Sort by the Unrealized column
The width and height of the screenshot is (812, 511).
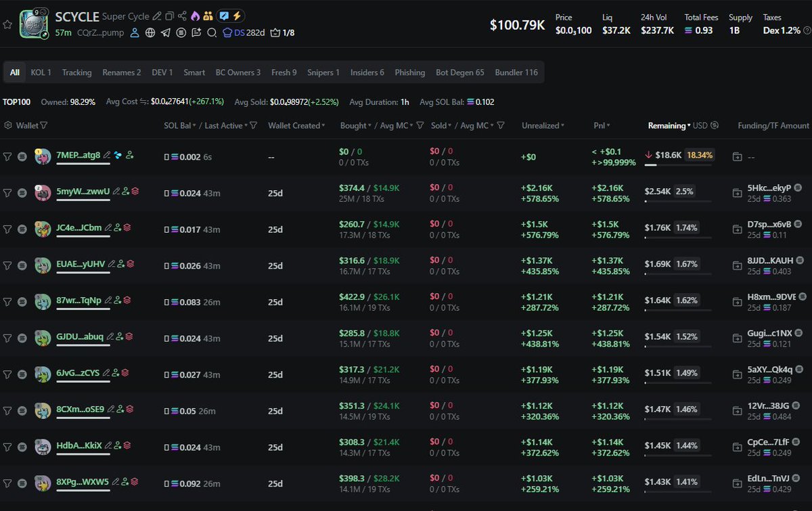543,125
